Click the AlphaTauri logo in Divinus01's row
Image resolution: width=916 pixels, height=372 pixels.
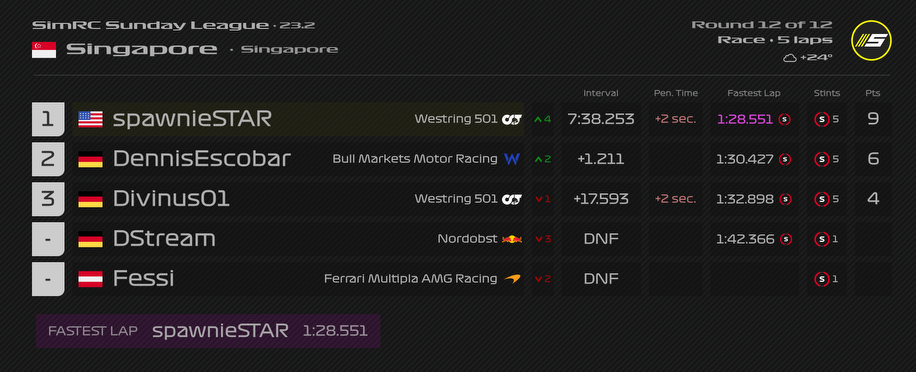click(x=512, y=199)
